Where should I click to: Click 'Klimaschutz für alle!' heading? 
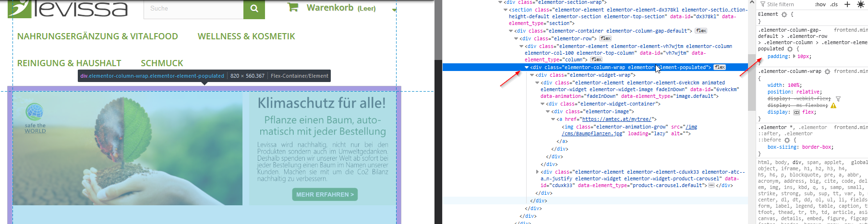[322, 103]
